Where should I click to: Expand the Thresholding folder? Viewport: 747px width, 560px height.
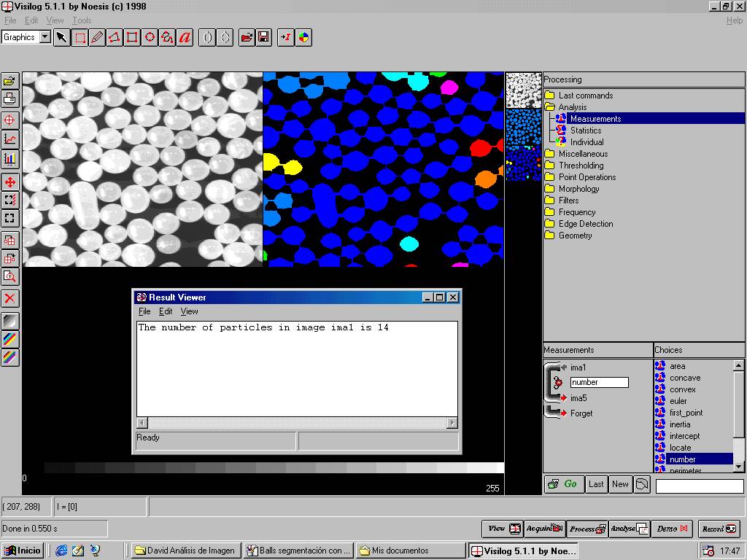coord(549,166)
